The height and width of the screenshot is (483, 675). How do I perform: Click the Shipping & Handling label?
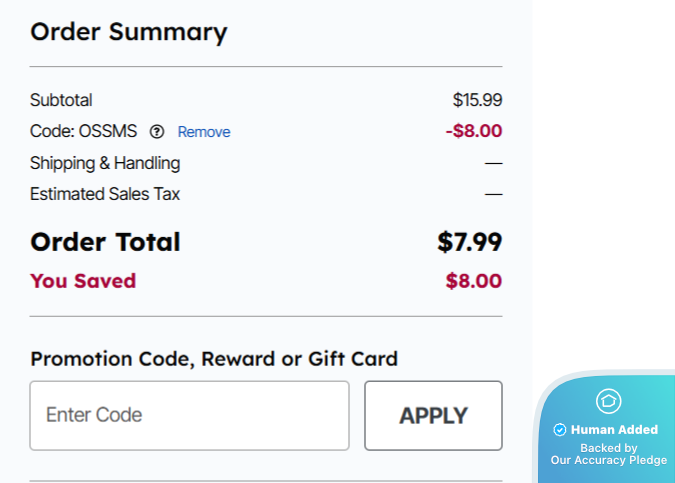pos(105,163)
